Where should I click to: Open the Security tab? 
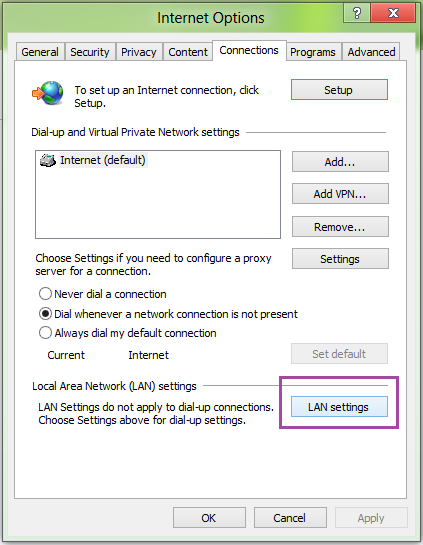[90, 52]
